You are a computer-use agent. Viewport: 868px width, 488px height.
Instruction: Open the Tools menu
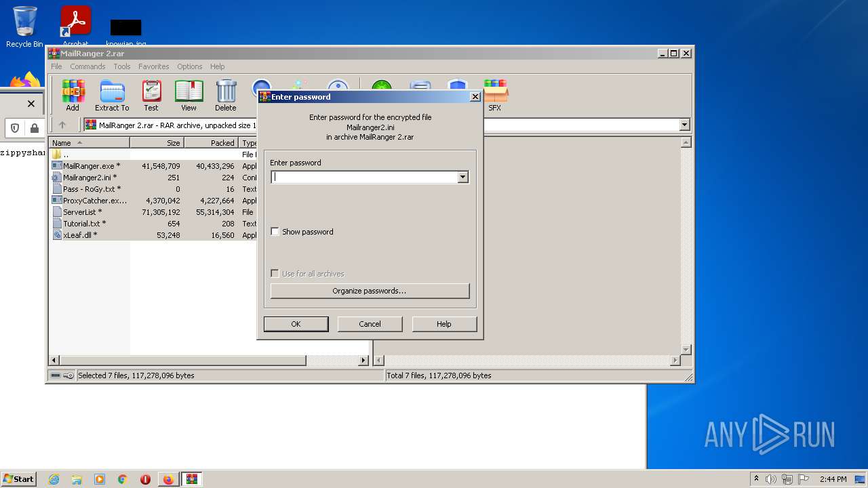click(x=122, y=66)
